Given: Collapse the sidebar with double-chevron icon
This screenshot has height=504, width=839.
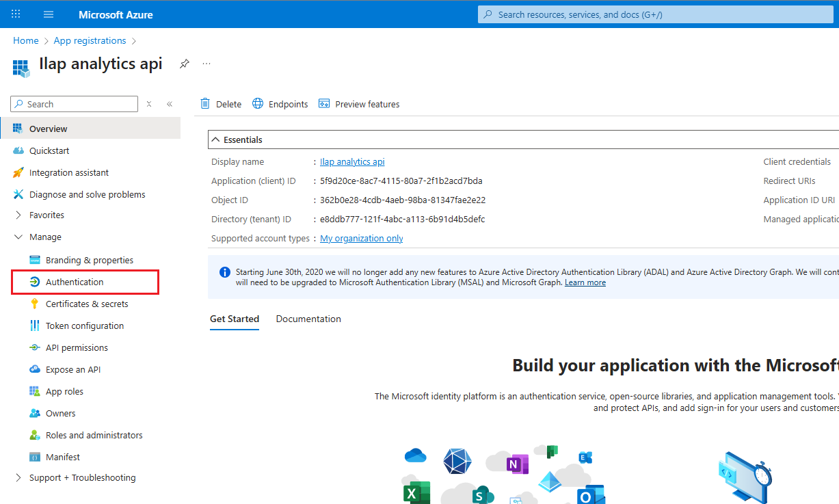Looking at the screenshot, I should tap(170, 104).
